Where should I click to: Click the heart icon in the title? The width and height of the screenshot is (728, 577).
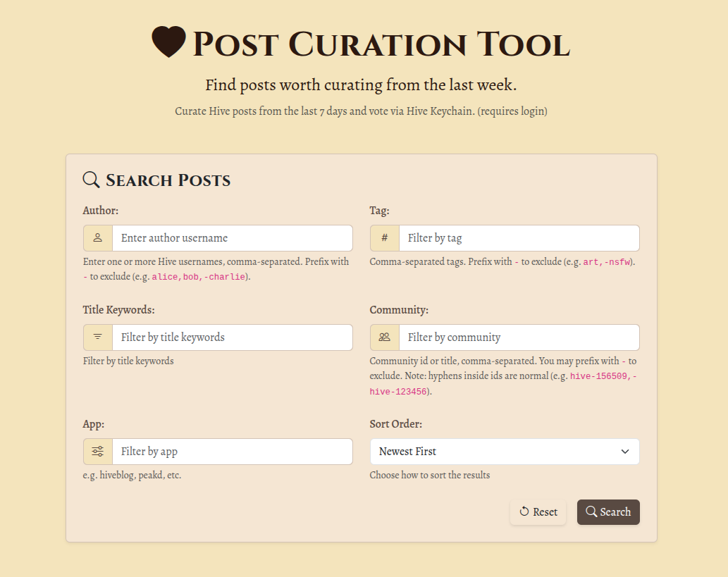[x=168, y=42]
